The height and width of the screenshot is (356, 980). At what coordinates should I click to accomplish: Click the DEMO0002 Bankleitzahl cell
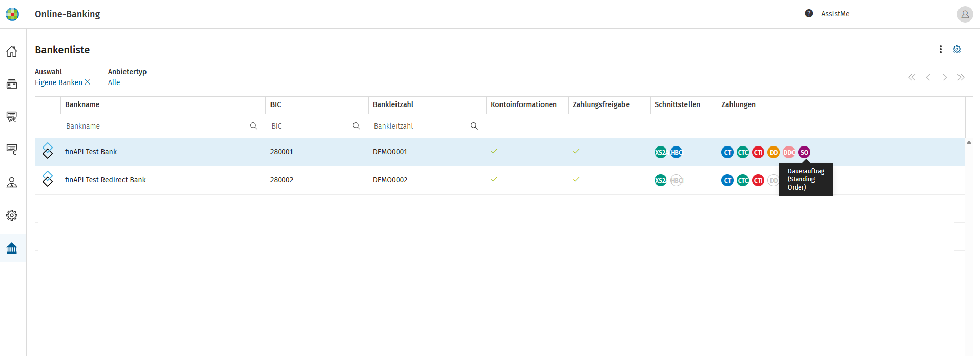390,180
